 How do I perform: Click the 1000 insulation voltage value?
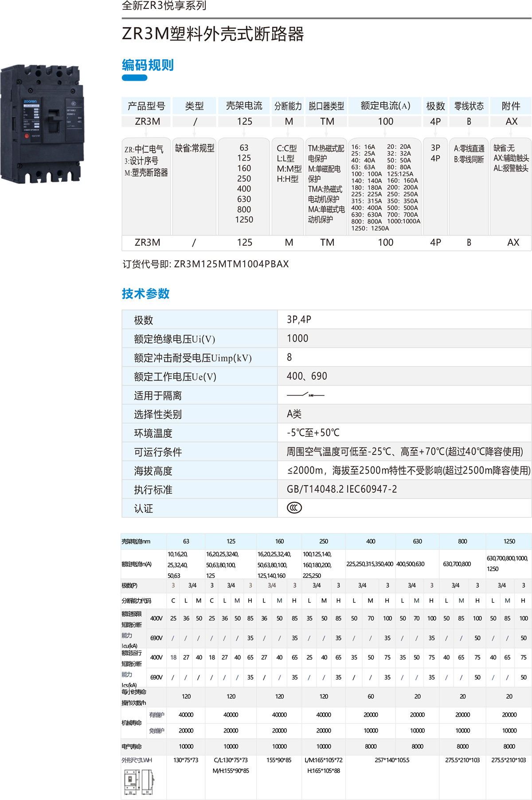[297, 338]
